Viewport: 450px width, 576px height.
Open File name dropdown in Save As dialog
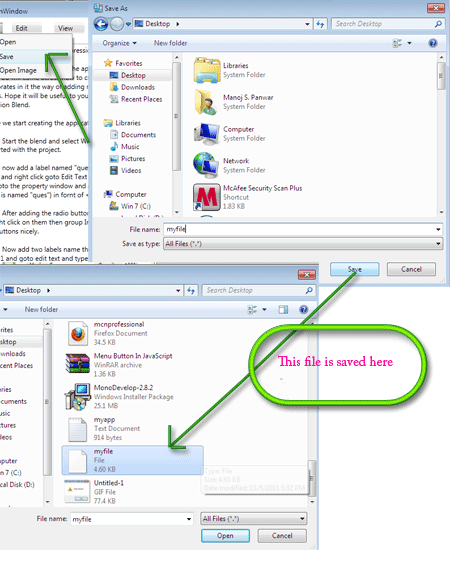tap(438, 230)
